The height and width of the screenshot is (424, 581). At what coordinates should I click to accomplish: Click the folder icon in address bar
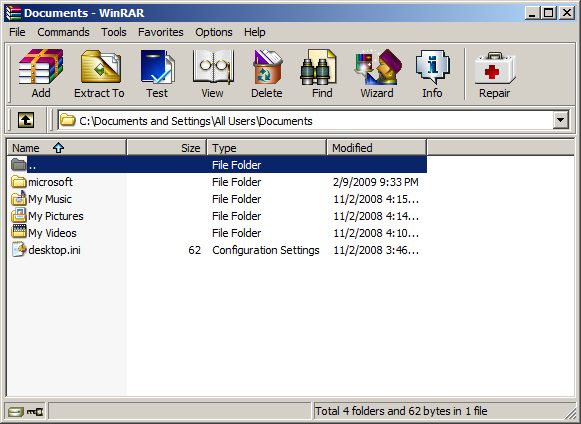click(x=68, y=120)
